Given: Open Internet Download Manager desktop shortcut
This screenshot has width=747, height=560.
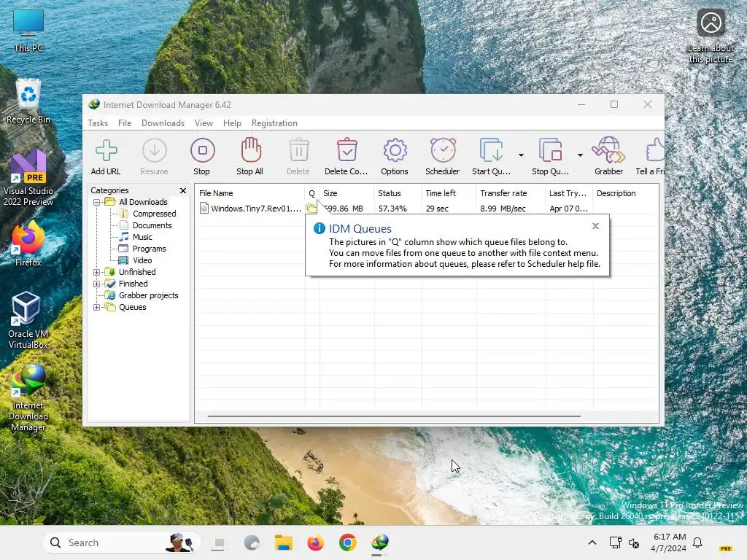Looking at the screenshot, I should (x=28, y=397).
